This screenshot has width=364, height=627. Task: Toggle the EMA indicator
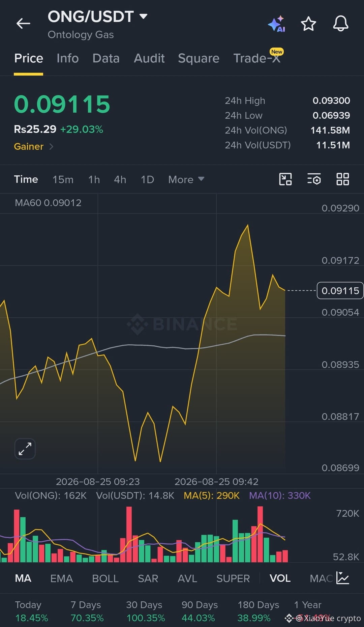pyautogui.click(x=62, y=578)
